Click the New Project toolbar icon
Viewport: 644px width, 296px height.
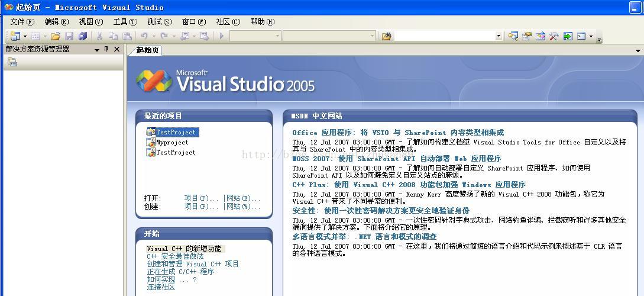click(15, 36)
